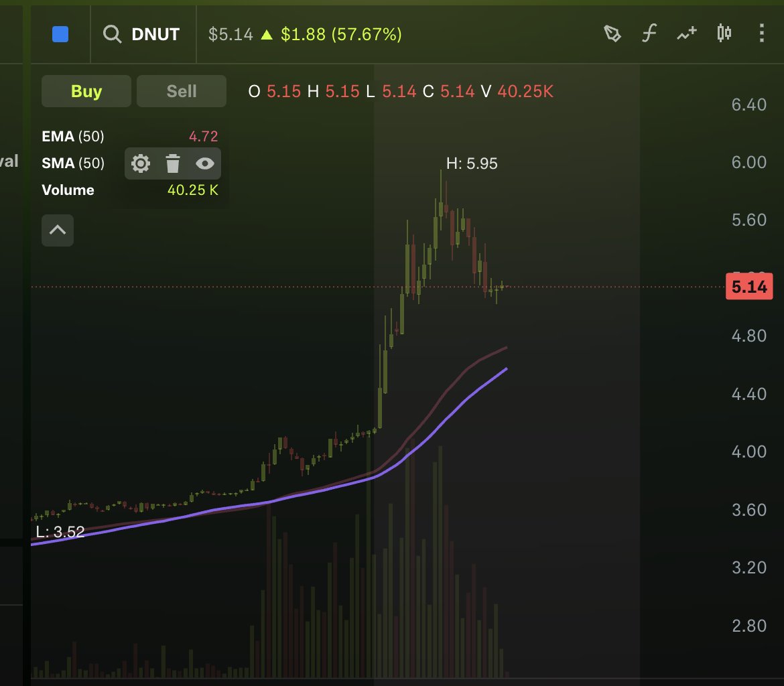Select the EMA (50) indicator label
Viewport: 784px width, 686px height.
click(73, 136)
